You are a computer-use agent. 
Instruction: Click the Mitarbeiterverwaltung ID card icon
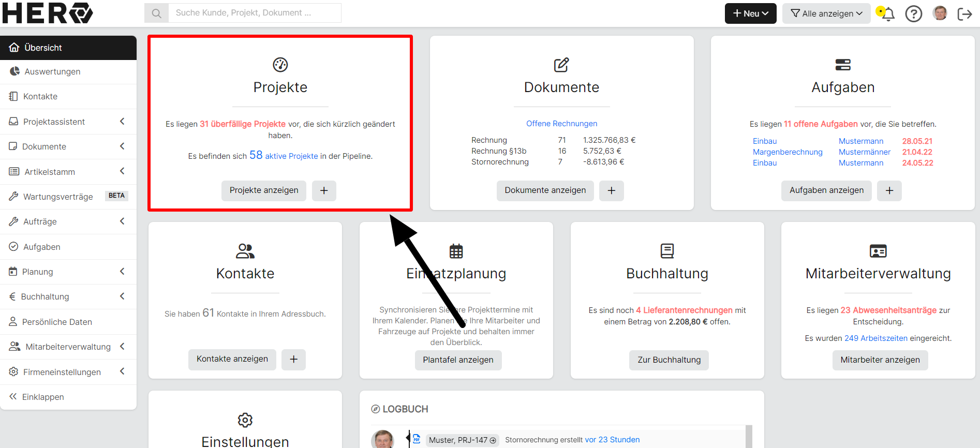point(878,251)
